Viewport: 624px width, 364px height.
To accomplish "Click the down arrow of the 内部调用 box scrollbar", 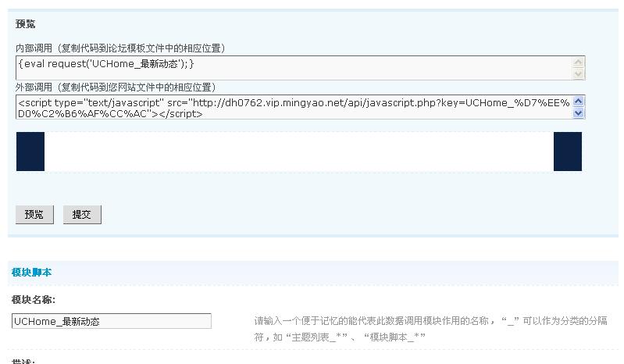I will coord(578,74).
